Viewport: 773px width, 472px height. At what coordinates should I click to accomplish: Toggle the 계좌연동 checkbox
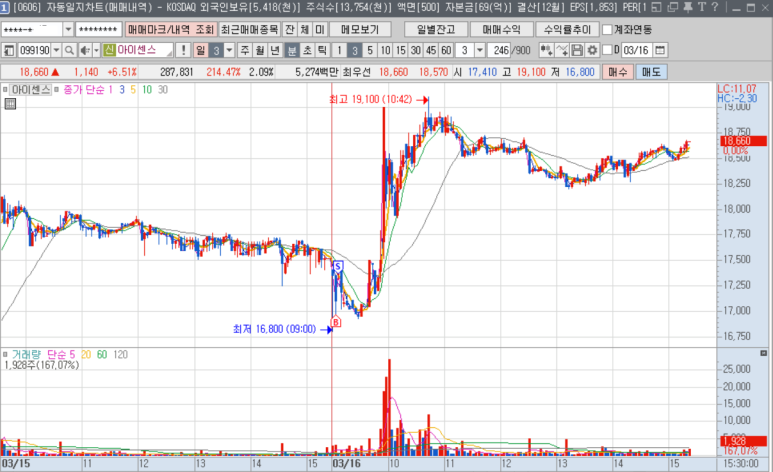(607, 30)
